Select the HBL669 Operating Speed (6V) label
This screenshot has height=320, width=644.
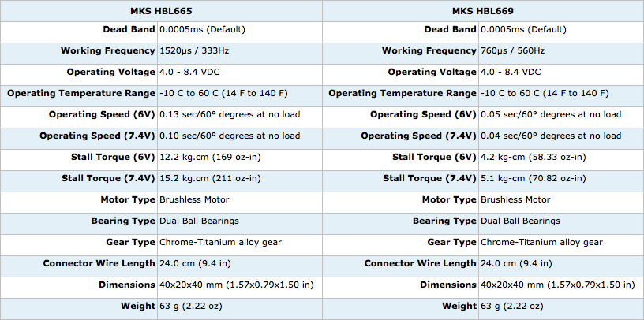pyautogui.click(x=424, y=114)
